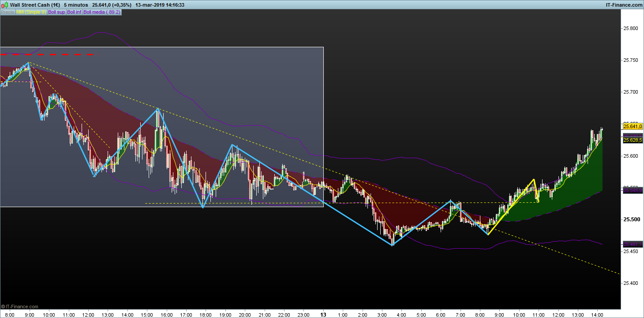The width and height of the screenshot is (644, 318).
Task: Click the 18:00 time axis label
Action: (x=206, y=315)
